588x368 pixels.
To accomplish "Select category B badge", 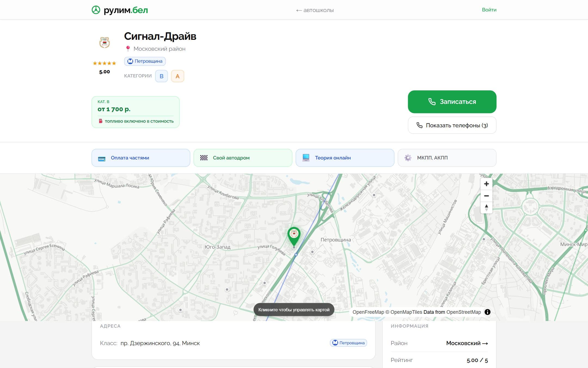I will point(161,76).
